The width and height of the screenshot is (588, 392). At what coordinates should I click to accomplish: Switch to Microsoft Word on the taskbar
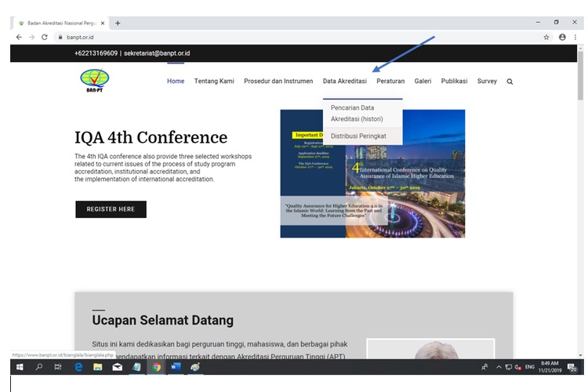coord(176,367)
